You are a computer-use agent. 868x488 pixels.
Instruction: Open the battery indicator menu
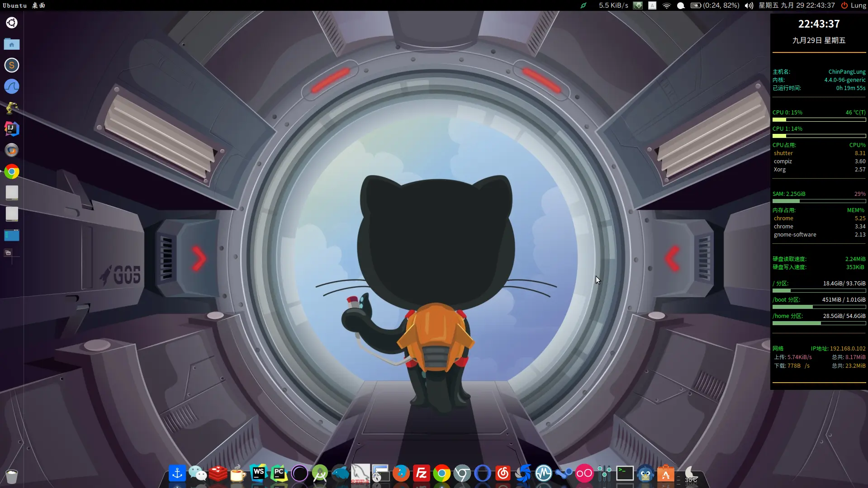715,5
